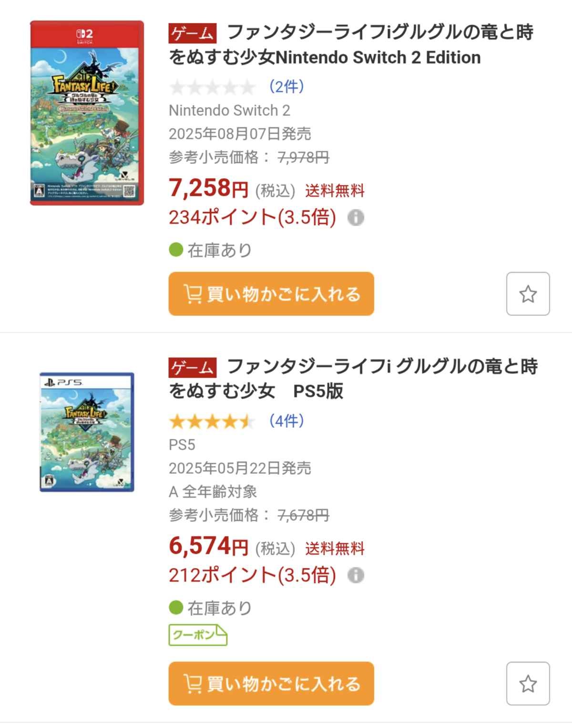Image resolution: width=572 pixels, height=728 pixels.
Task: Open the (2件) reviews link
Action: pyautogui.click(x=286, y=86)
